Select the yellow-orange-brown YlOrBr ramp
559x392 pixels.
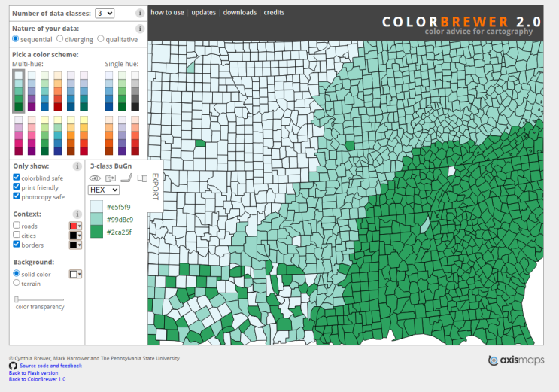(x=71, y=135)
